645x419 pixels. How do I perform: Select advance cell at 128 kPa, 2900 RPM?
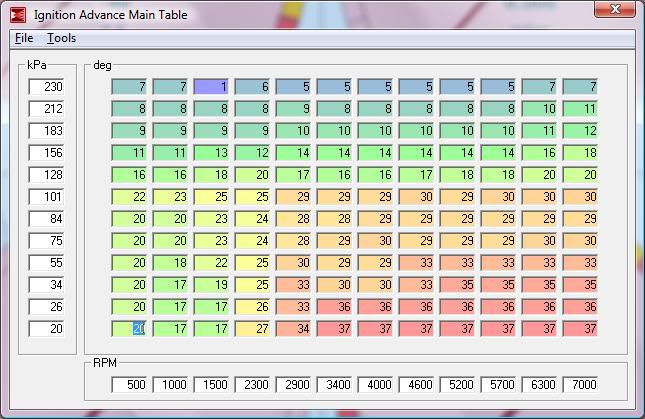pyautogui.click(x=293, y=175)
